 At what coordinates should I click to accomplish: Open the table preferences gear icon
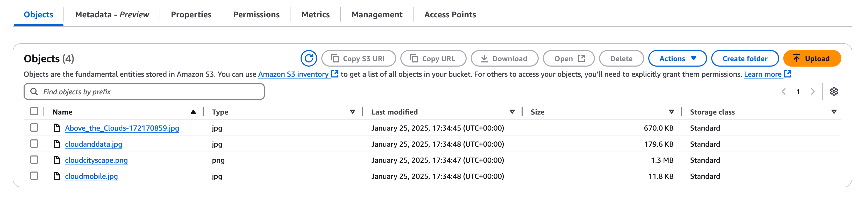point(834,91)
